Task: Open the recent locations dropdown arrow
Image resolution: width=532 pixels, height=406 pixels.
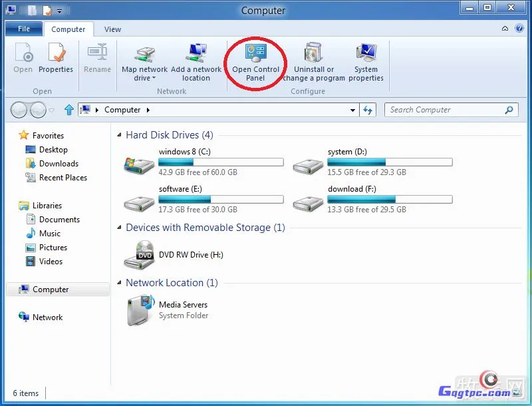Action: (x=52, y=110)
